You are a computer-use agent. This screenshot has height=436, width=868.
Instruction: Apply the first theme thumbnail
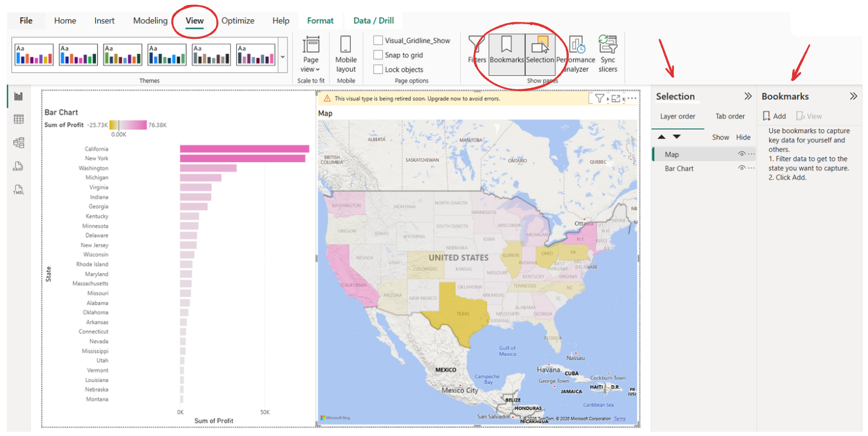point(34,55)
